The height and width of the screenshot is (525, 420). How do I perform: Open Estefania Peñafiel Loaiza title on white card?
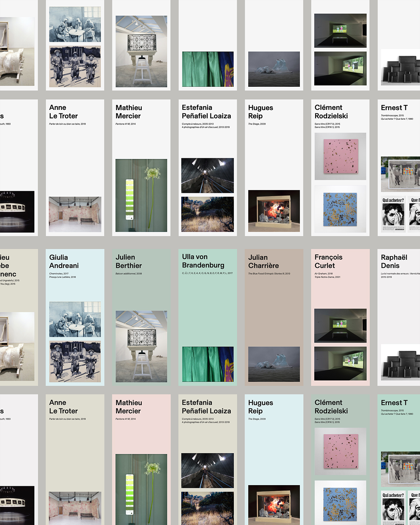(x=206, y=112)
